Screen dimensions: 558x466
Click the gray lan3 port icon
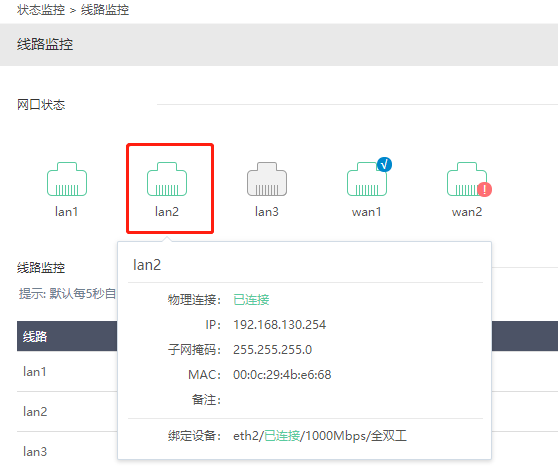267,179
